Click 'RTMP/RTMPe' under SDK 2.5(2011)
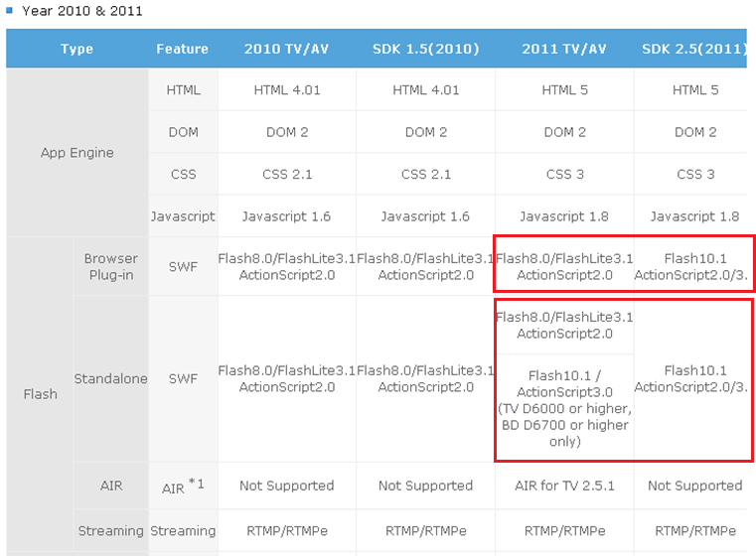 coord(695,531)
